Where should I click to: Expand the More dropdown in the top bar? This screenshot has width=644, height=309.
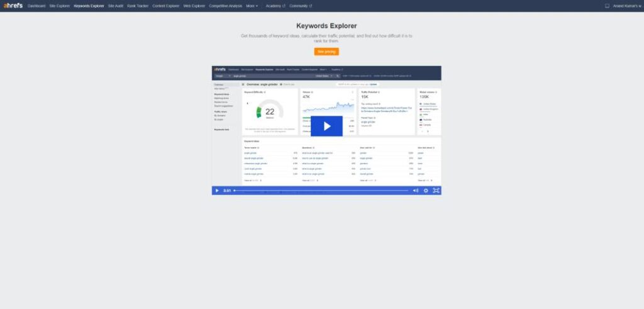click(x=252, y=6)
